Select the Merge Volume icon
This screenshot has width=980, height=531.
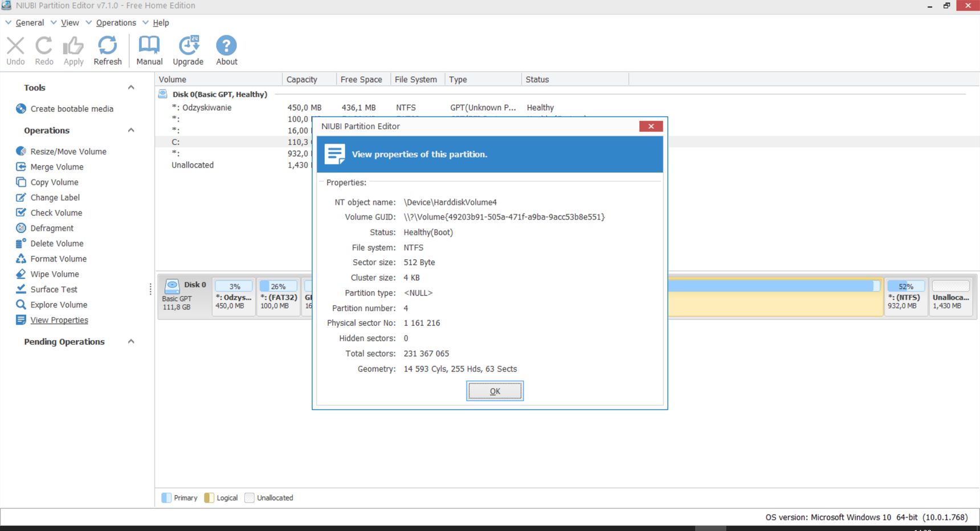pos(21,166)
